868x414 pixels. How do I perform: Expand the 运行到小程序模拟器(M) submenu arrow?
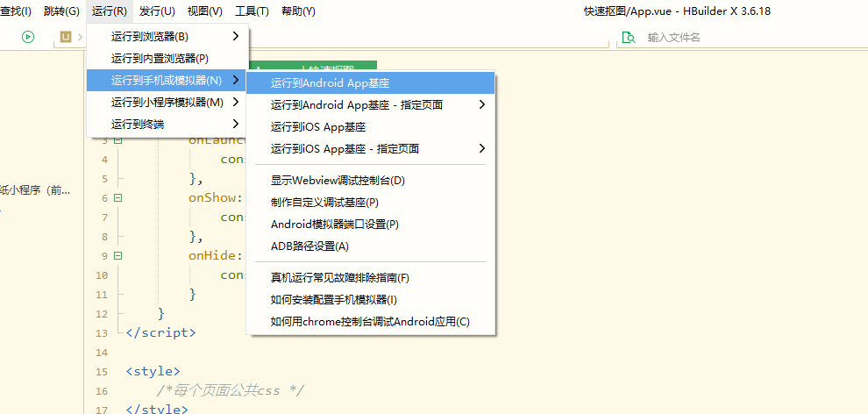tap(236, 102)
